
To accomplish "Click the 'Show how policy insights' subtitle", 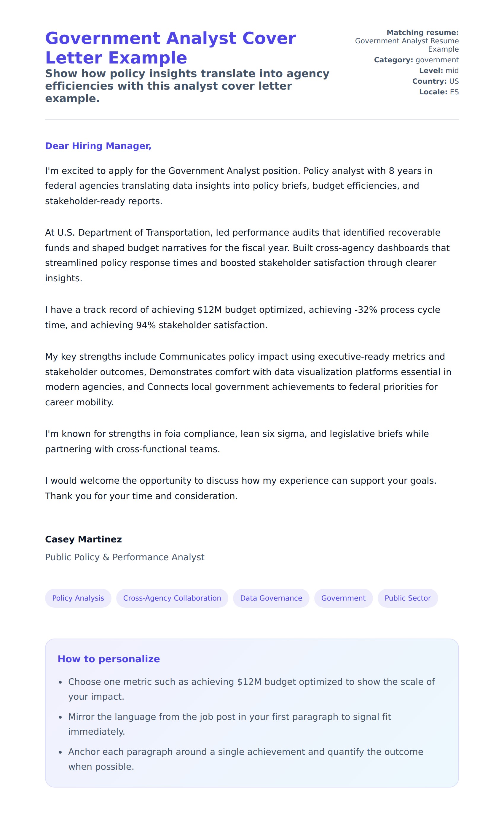I will [187, 86].
